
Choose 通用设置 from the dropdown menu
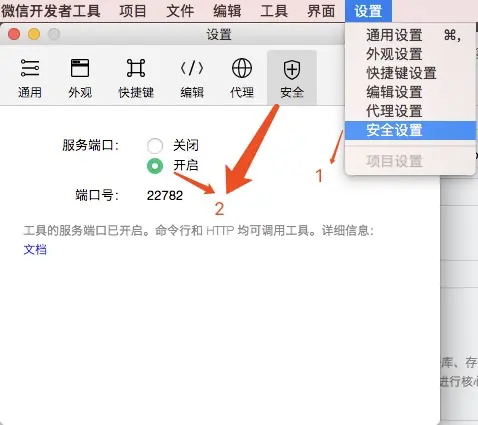click(410, 35)
